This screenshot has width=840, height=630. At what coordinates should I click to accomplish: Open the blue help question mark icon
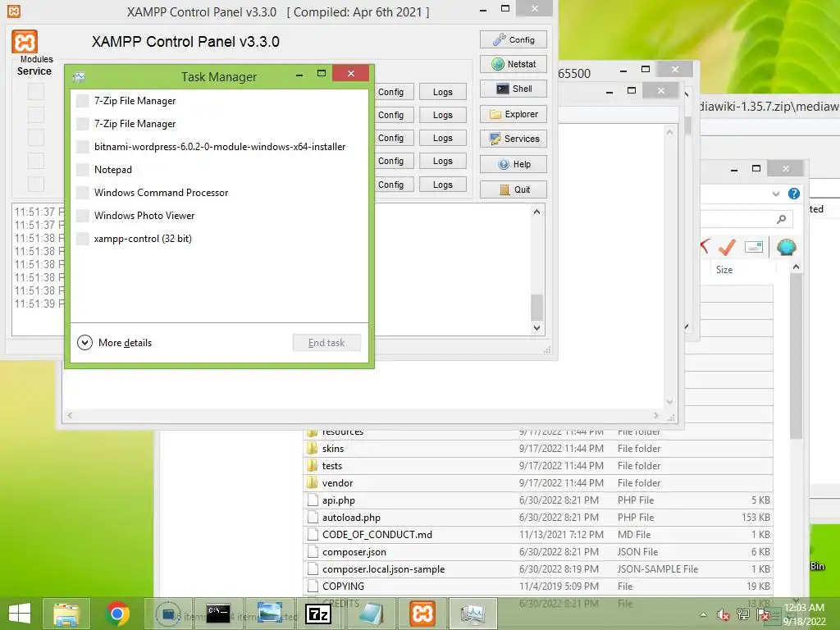point(794,194)
